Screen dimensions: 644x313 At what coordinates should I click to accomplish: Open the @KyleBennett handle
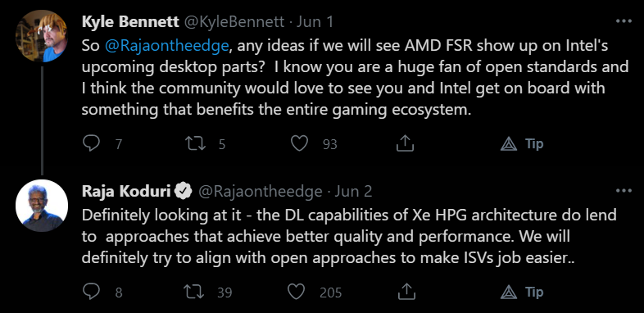click(x=234, y=22)
